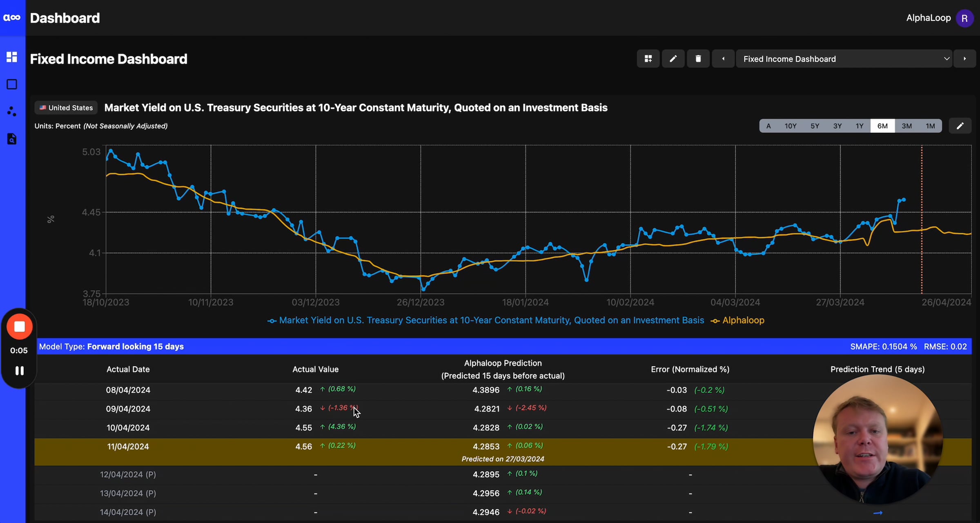Click the Predicted on 27/03/2024 note

(x=503, y=459)
